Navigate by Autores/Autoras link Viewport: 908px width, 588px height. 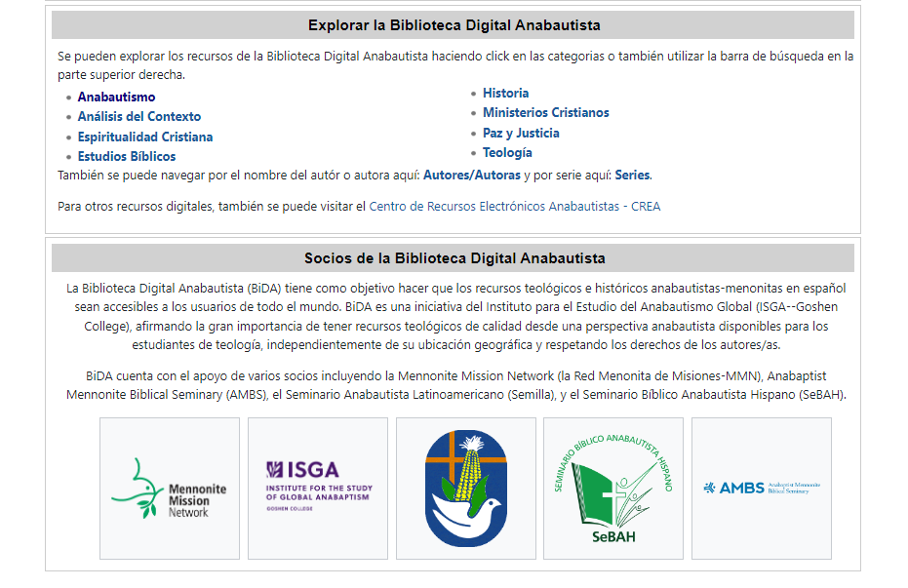(x=471, y=176)
